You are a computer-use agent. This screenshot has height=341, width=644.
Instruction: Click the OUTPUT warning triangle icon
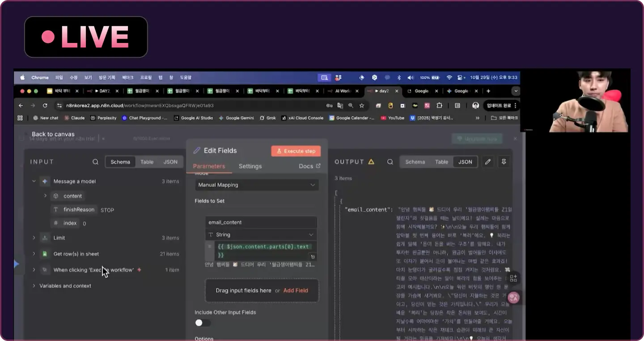point(371,162)
